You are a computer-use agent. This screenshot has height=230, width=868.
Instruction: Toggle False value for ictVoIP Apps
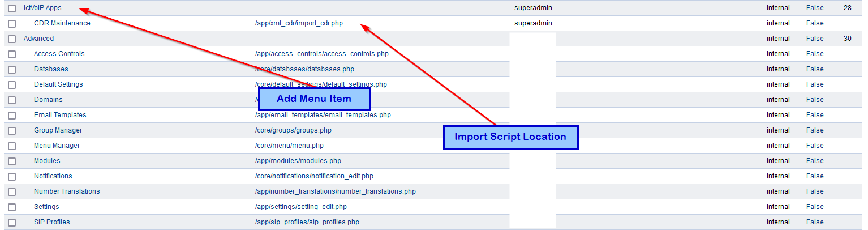pyautogui.click(x=815, y=8)
